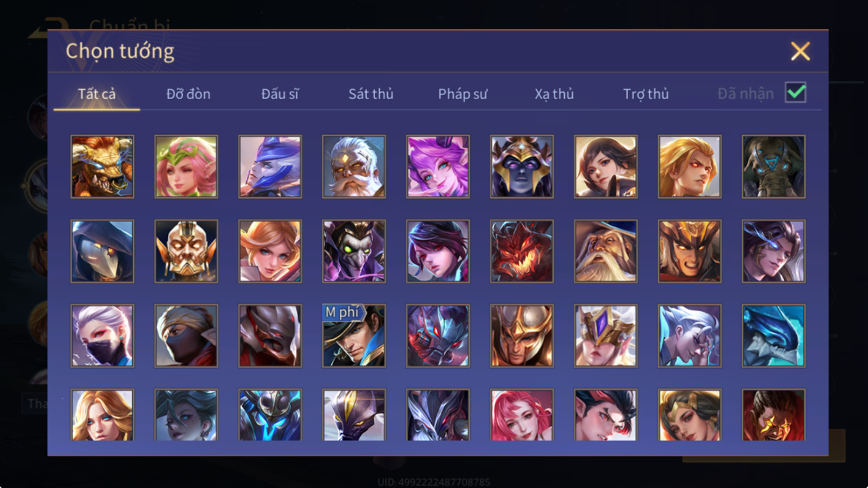Open the 'Sát thủ' tab
868x488 pixels.
click(x=371, y=94)
